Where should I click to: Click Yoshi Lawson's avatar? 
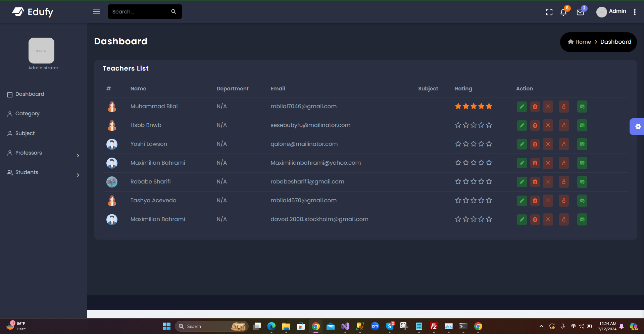[x=112, y=144]
